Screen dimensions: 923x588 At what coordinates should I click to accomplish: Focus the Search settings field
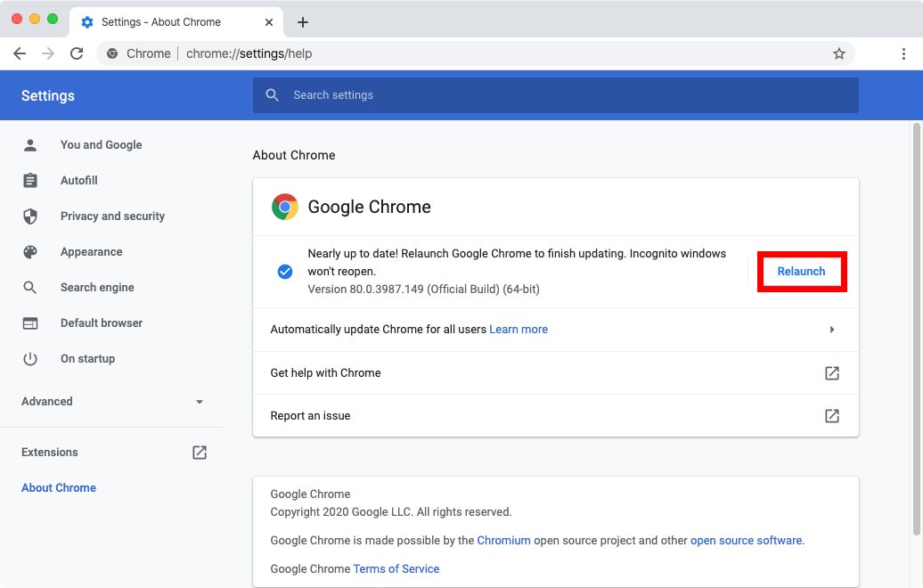[556, 94]
